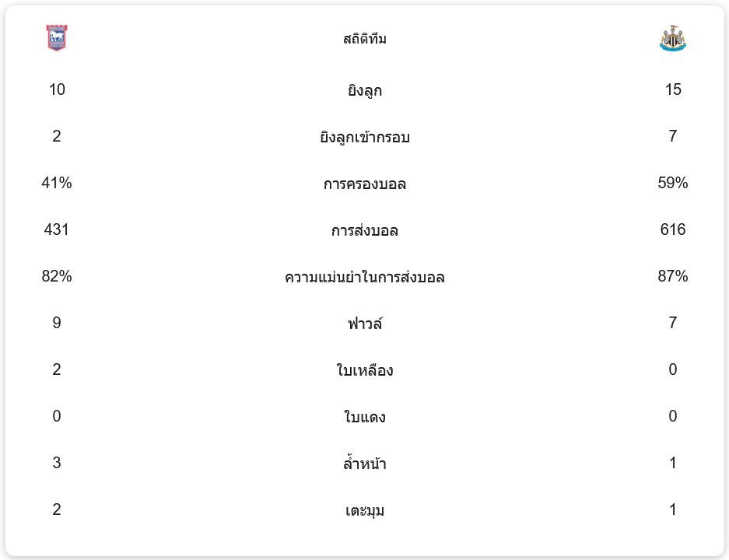Click the Ipswich Town team crest

[57, 38]
